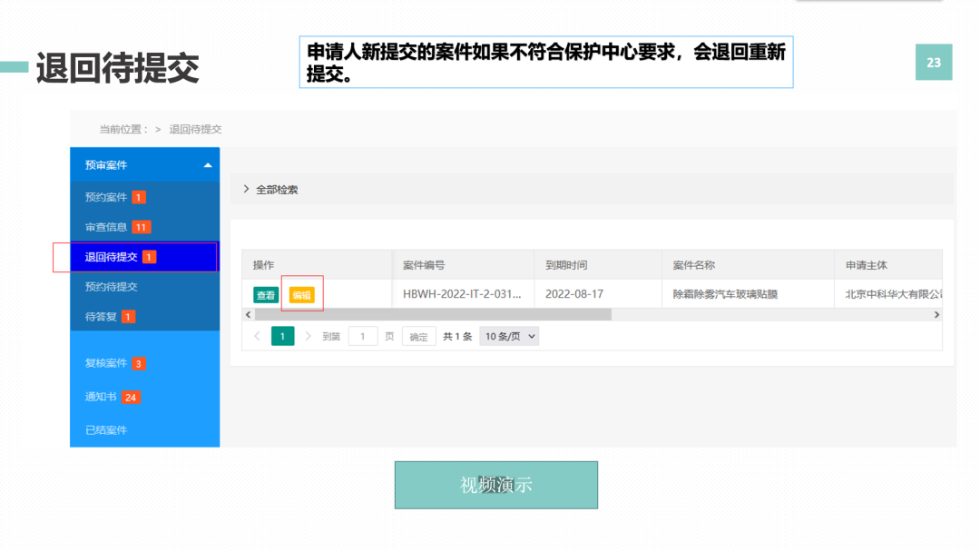Open 预约案件 in the sidebar
Screen dimensions: 980x552
click(x=106, y=197)
